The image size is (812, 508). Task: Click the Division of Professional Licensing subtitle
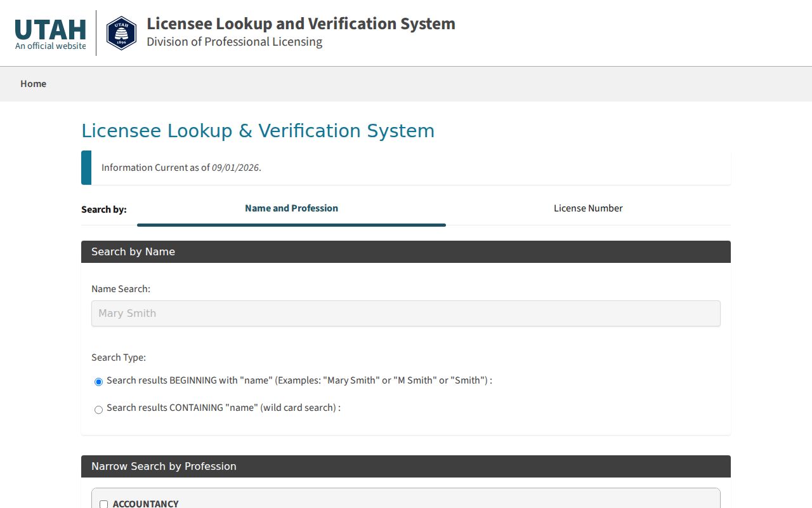235,42
